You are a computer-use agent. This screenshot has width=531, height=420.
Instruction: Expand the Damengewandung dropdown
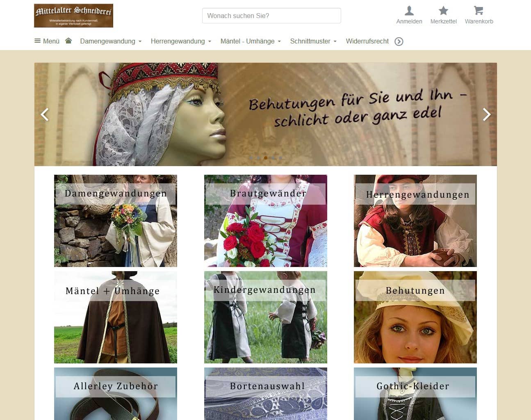[x=111, y=41]
